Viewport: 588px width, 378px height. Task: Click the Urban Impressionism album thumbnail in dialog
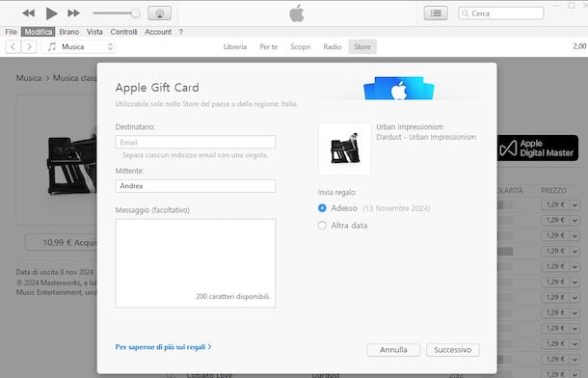pos(345,149)
